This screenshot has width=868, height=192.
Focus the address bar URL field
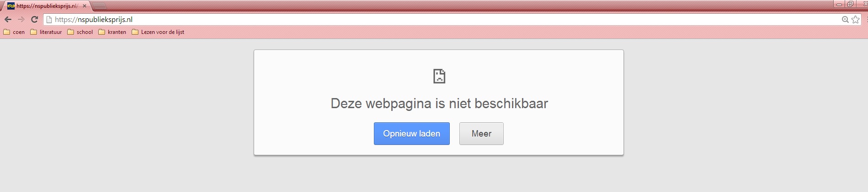411,20
